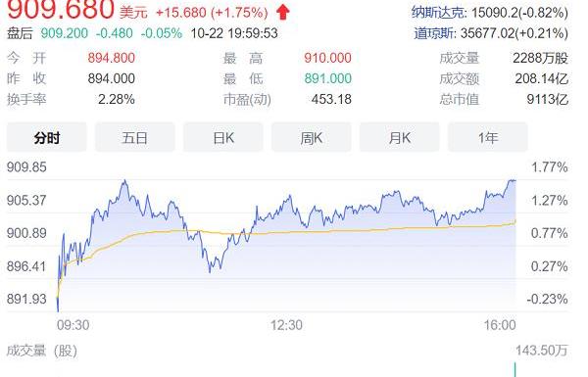This screenshot has height=377, width=588.
Task: Click the red up arrow icon
Action: [283, 13]
